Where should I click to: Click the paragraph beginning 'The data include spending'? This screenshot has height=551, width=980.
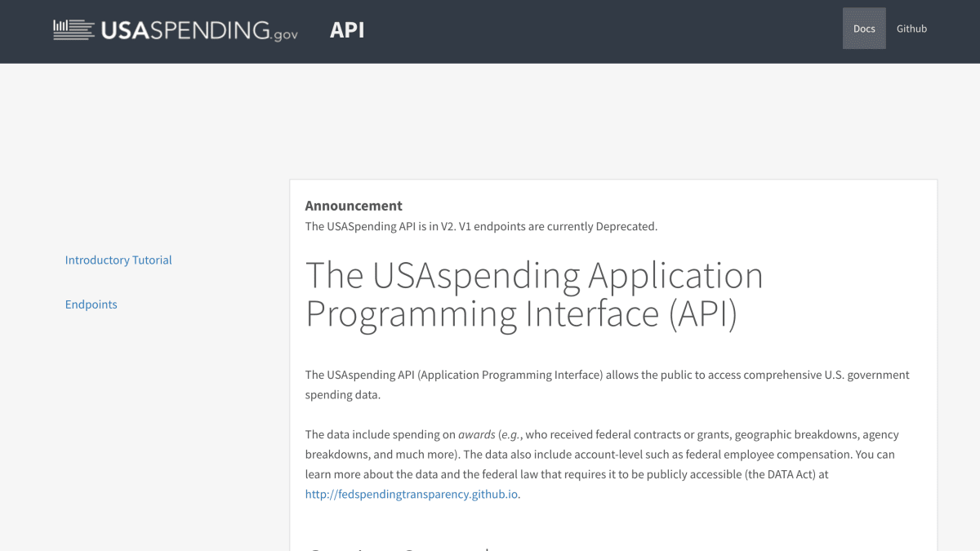coord(603,464)
